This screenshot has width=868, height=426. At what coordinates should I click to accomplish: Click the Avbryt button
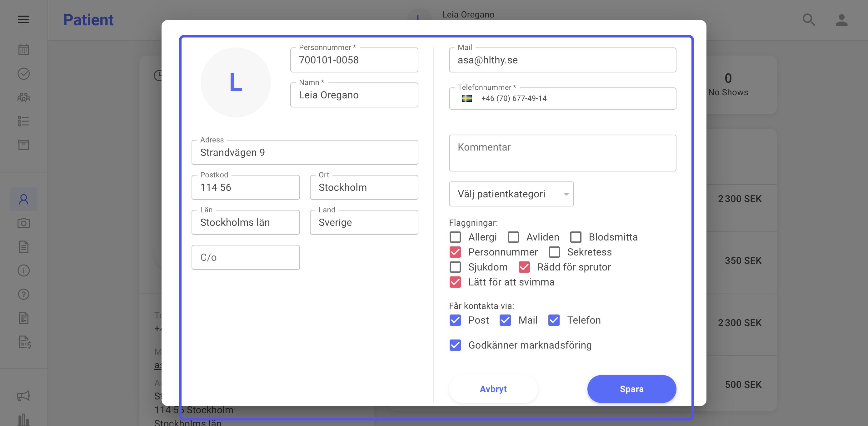493,389
